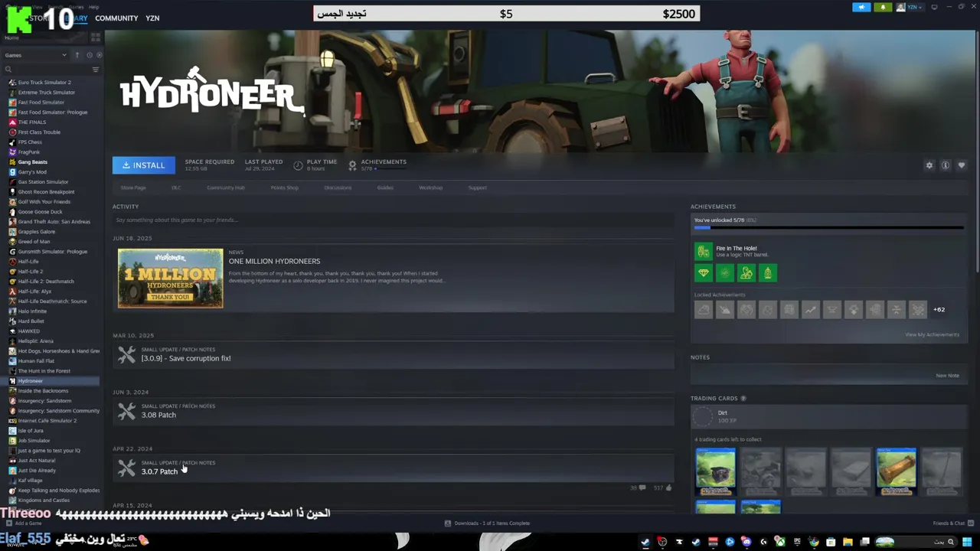Click the ready-to-play filter icon

pos(99,55)
